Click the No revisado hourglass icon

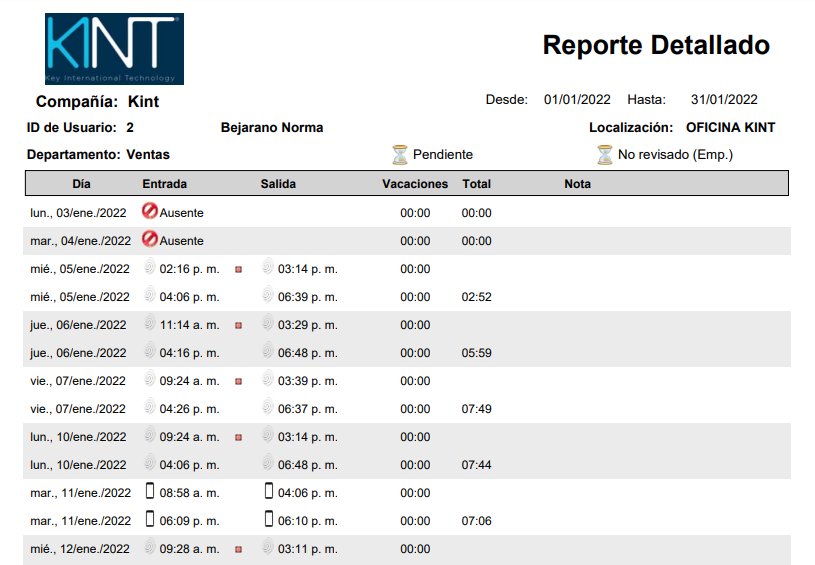605,155
